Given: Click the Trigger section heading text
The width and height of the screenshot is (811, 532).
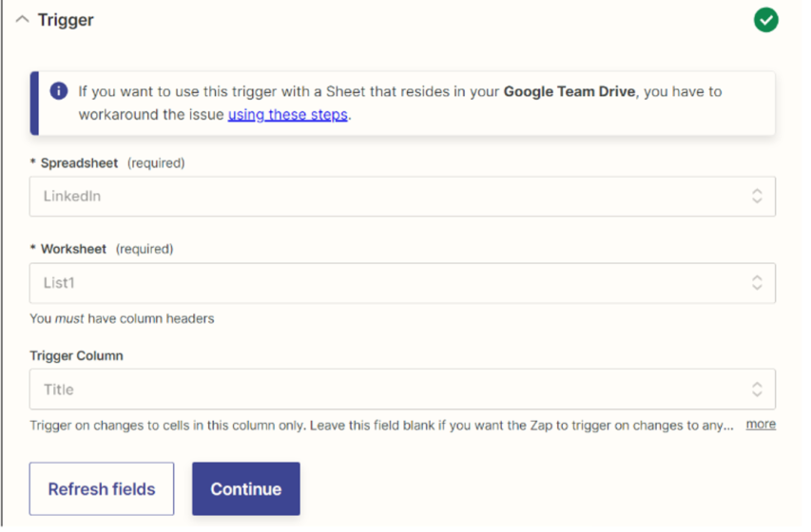Looking at the screenshot, I should [66, 20].
